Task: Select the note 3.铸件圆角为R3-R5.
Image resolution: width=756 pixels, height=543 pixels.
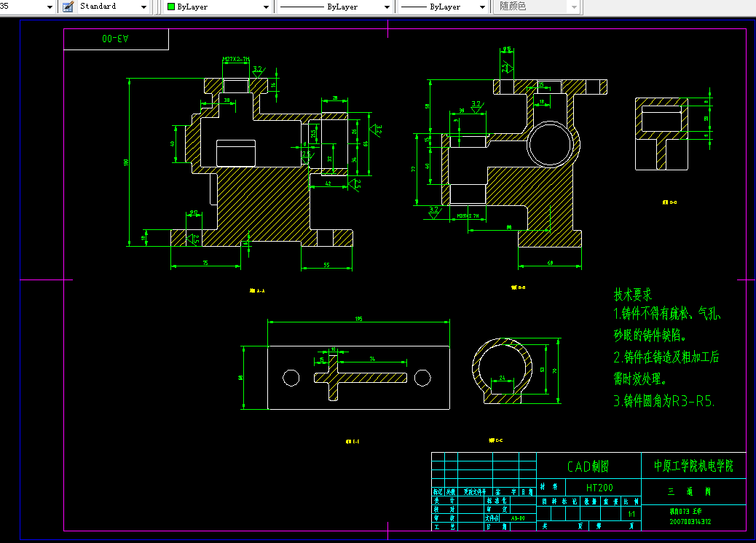Action: [664, 401]
